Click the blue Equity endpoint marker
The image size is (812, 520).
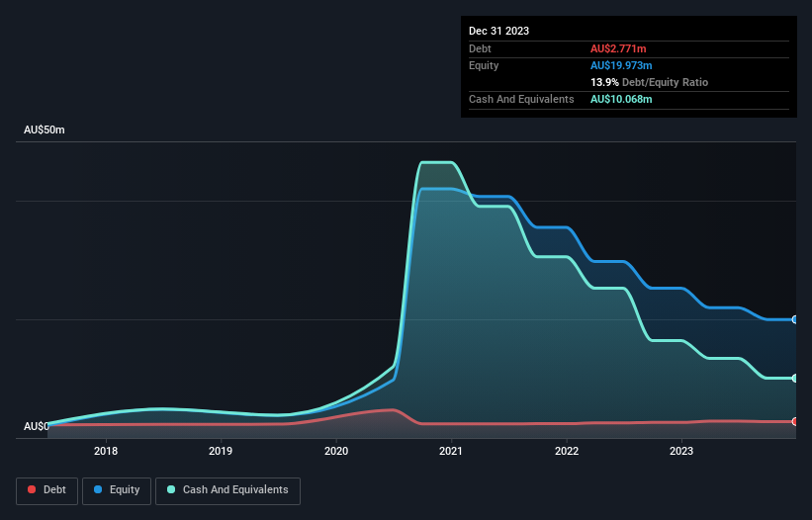click(x=795, y=319)
